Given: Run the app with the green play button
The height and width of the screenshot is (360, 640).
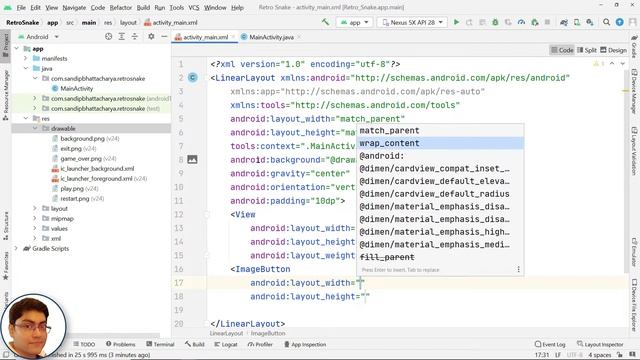Looking at the screenshot, I should pyautogui.click(x=456, y=22).
